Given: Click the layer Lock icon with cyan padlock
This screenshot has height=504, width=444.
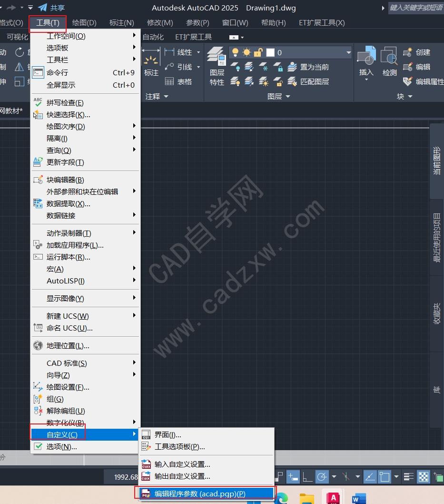Looking at the screenshot, I should click(x=278, y=67).
